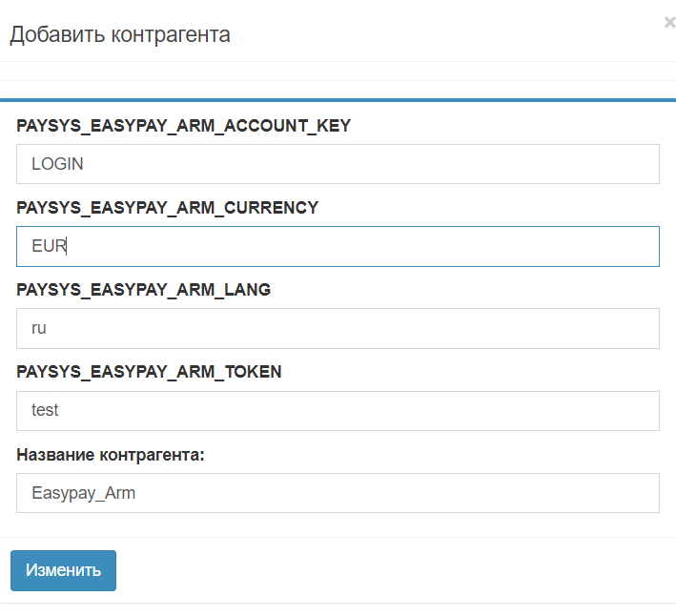This screenshot has height=616, width=676.
Task: Click the Добавить контрагента dialog title
Action: [x=120, y=34]
